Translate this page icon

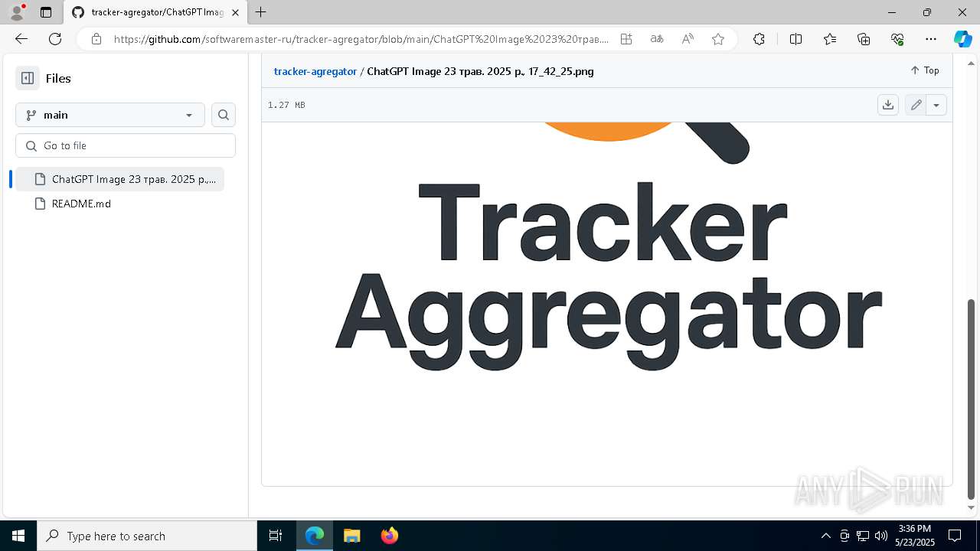657,39
